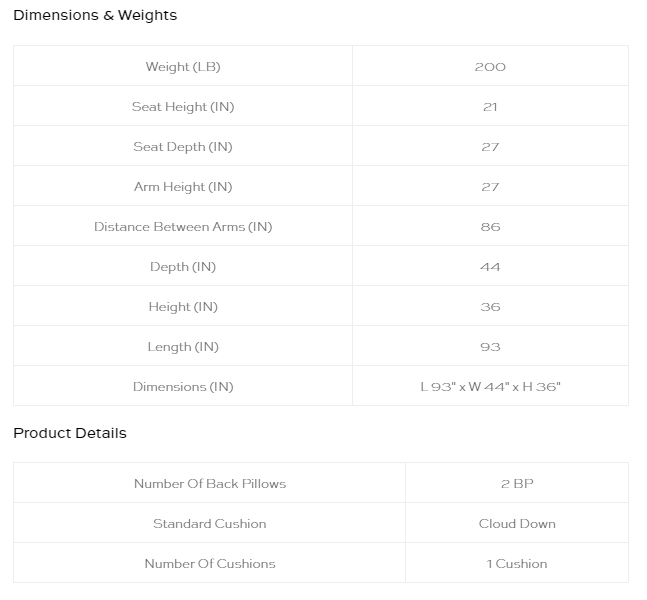Select the Seat Depth (IN) label
Screen dimensions: 647x600
[183, 147]
